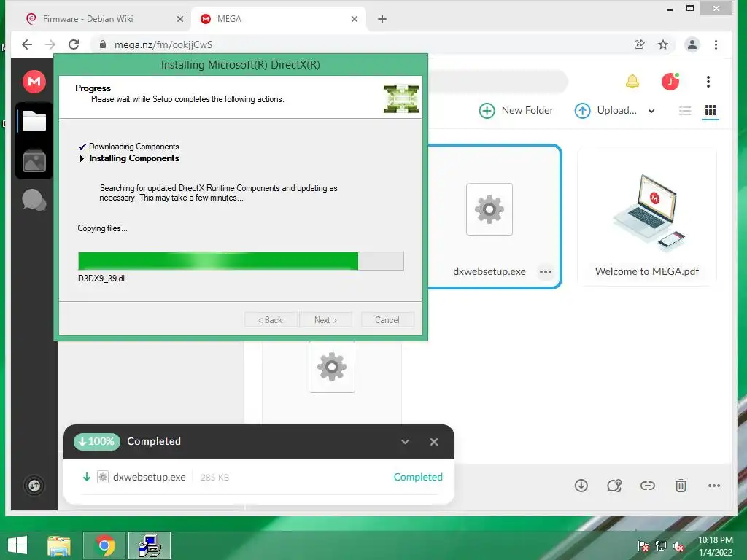Viewport: 747px width, 560px height.
Task: Click the Upload button in MEGA
Action: click(605, 111)
